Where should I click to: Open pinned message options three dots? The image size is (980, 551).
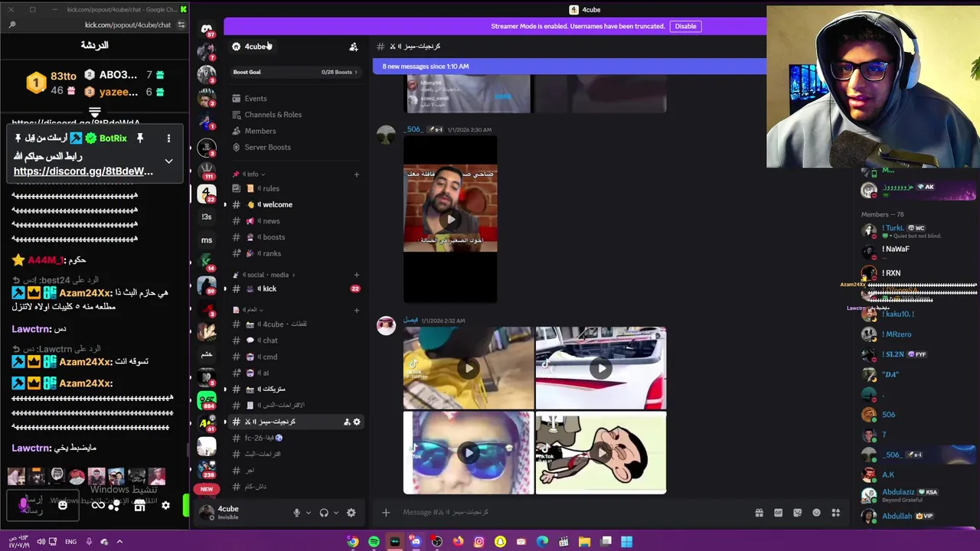click(168, 139)
